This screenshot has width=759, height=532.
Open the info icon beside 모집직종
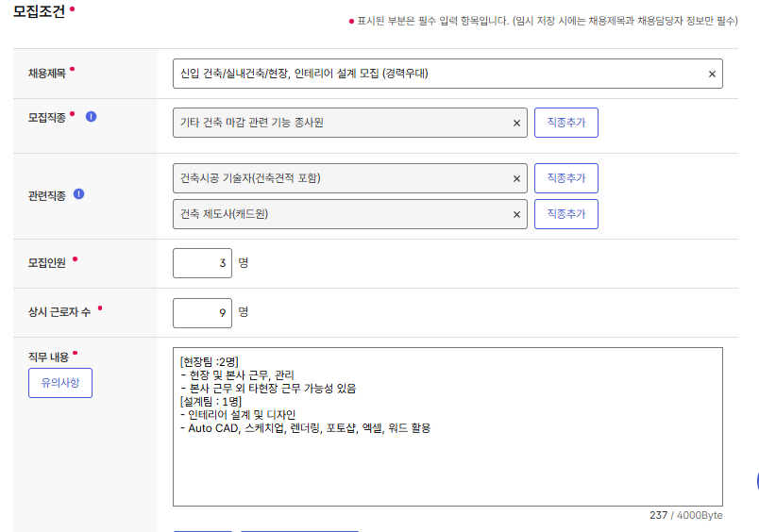coord(92,117)
